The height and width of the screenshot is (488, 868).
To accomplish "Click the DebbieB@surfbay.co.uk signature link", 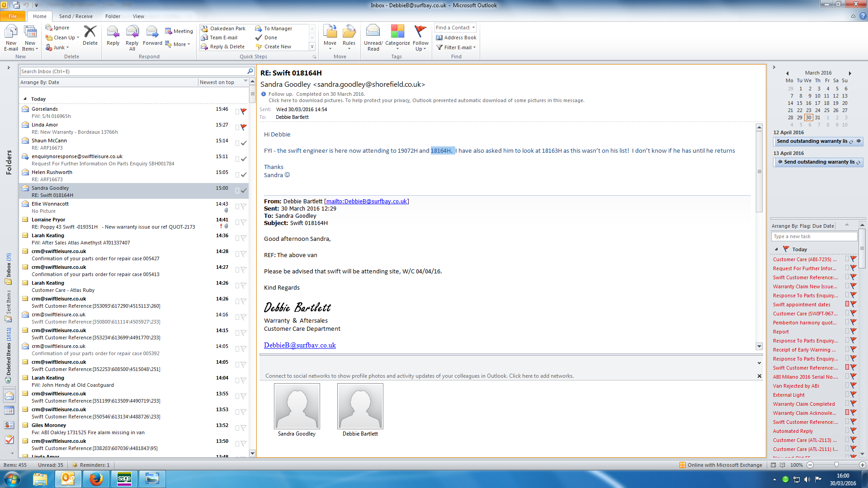I will coord(300,345).
